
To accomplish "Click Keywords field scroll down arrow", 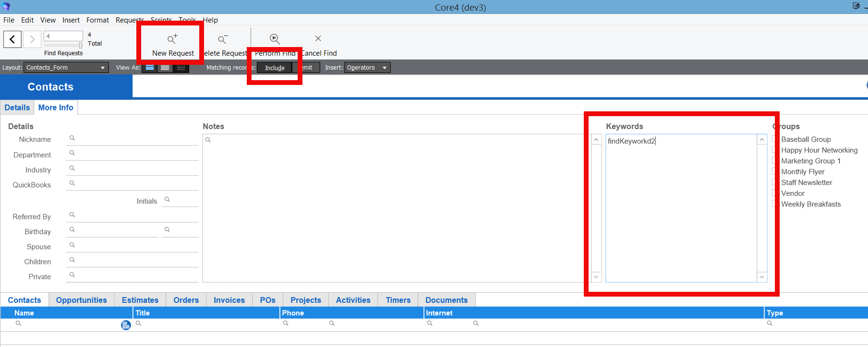I will pyautogui.click(x=761, y=277).
